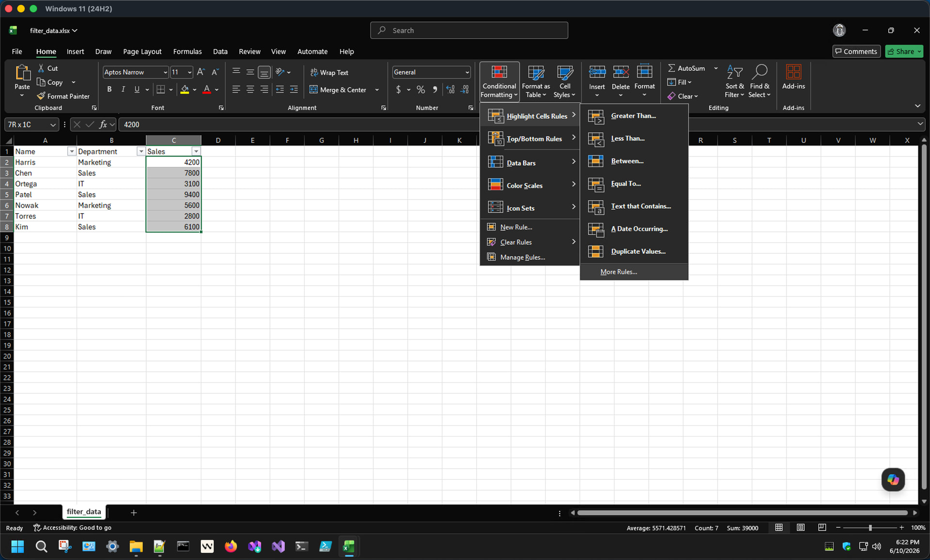Toggle align left
This screenshot has height=560, width=930.
[x=236, y=90]
